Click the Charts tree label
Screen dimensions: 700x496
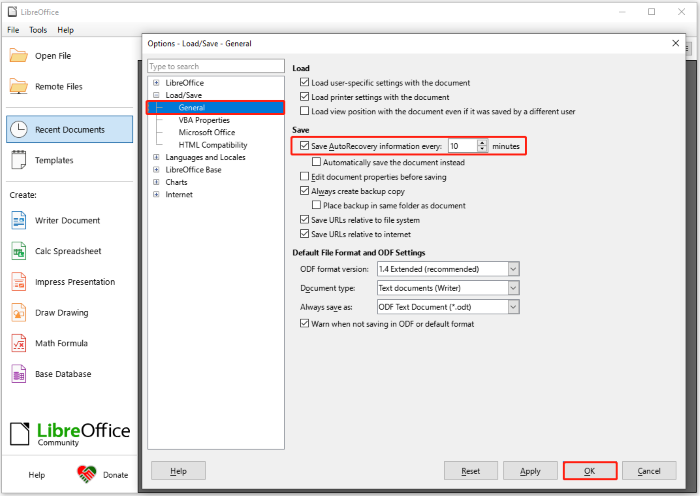pos(176,182)
